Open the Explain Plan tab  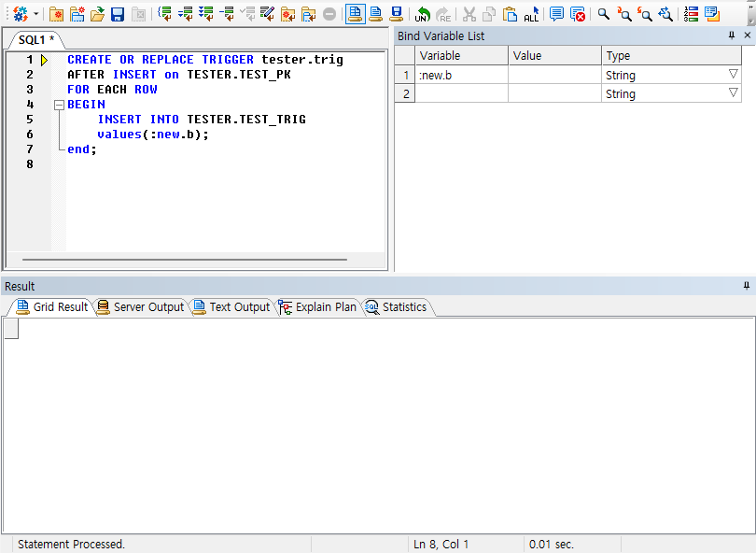click(317, 306)
